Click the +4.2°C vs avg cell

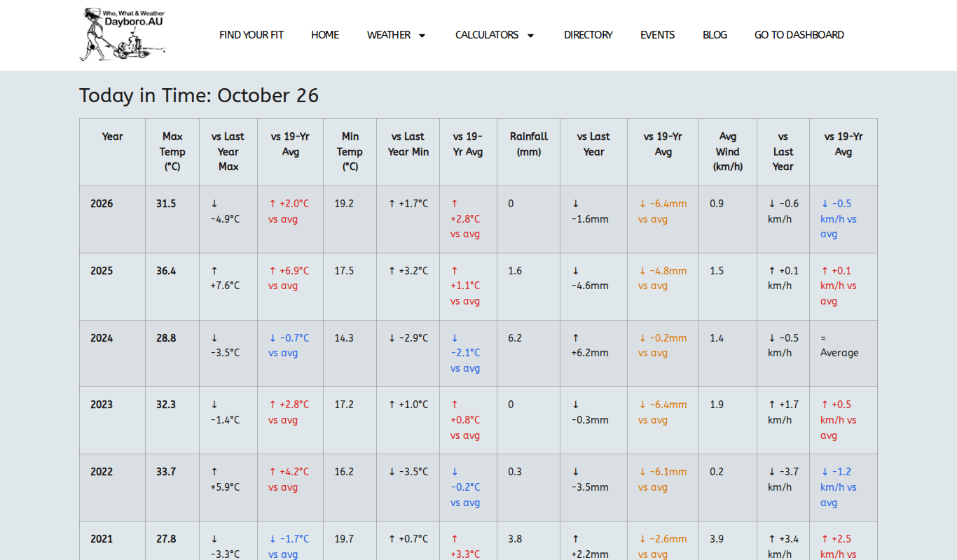point(291,487)
